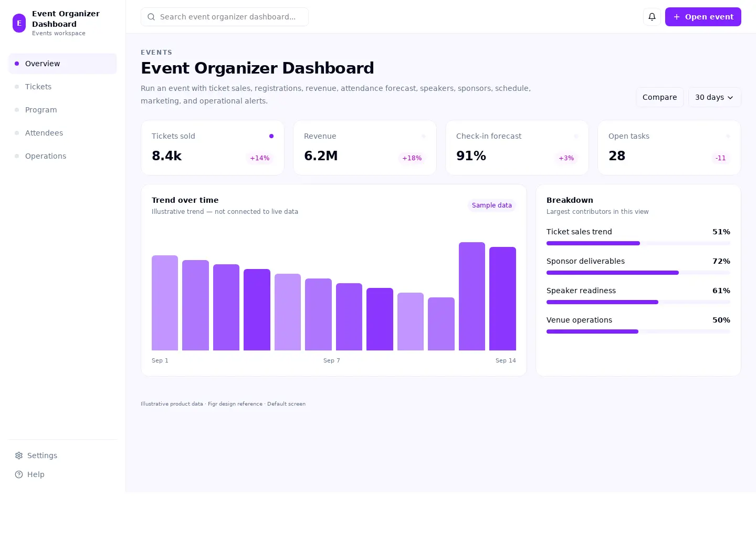Image resolution: width=756 pixels, height=538 pixels.
Task: Click the 91% Check-in forecast value
Action: pos(471,156)
